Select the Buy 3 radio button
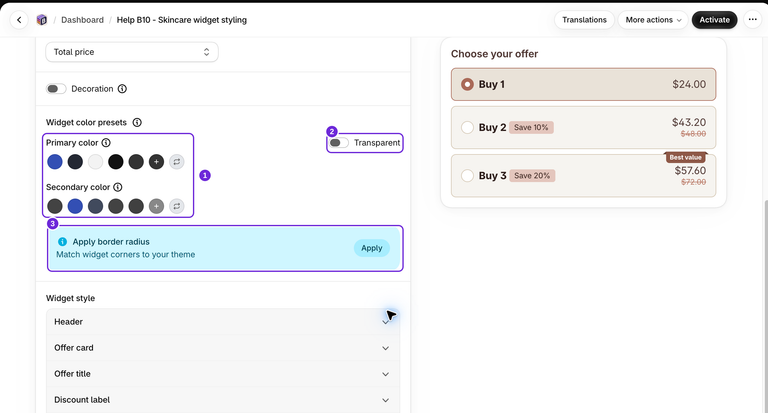768x413 pixels. pos(467,175)
